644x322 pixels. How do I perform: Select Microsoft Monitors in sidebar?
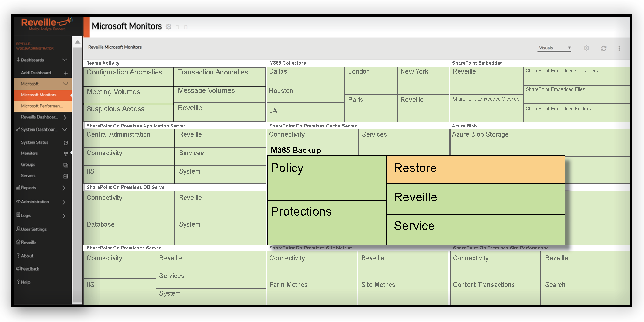(43, 95)
